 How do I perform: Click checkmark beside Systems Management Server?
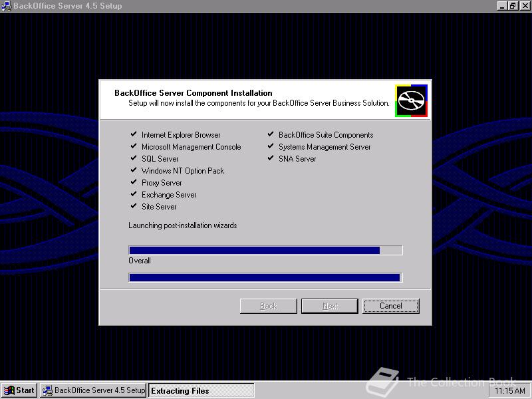click(271, 146)
